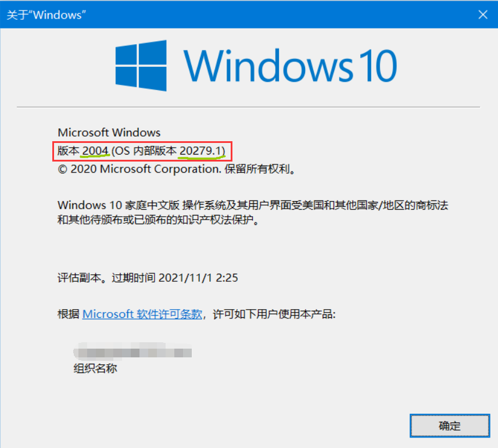Viewport: 498px width, 448px height.
Task: Click the blurred licensed user name
Action: [x=132, y=351]
